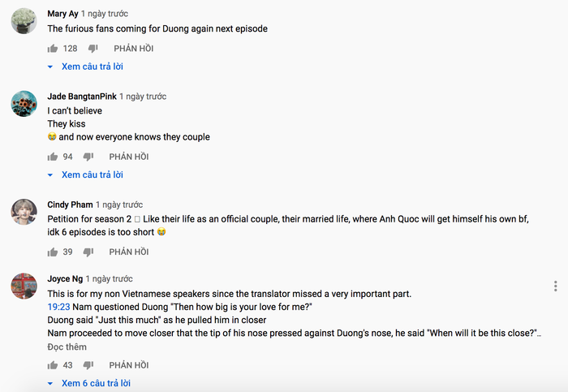Dislike Jade BangtanPink's comment

click(88, 157)
